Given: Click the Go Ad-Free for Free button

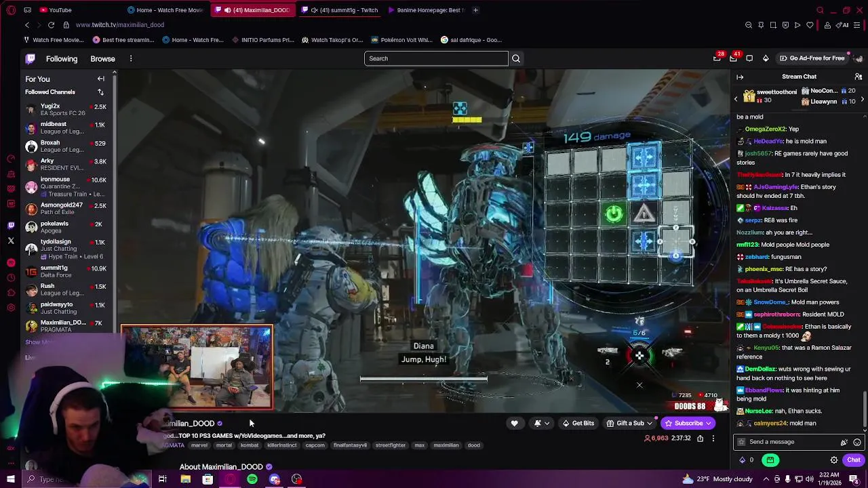Looking at the screenshot, I should [x=812, y=58].
